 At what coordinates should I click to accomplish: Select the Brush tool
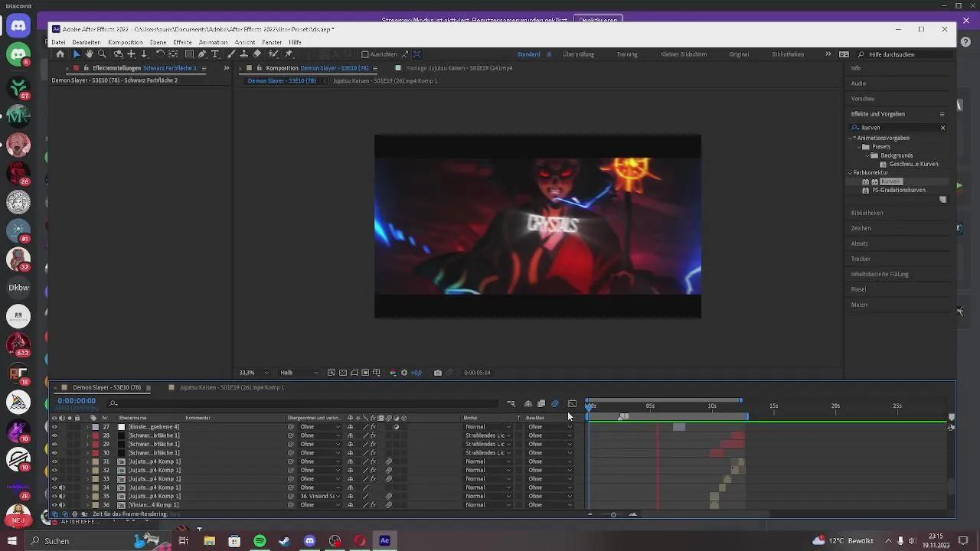click(x=231, y=54)
